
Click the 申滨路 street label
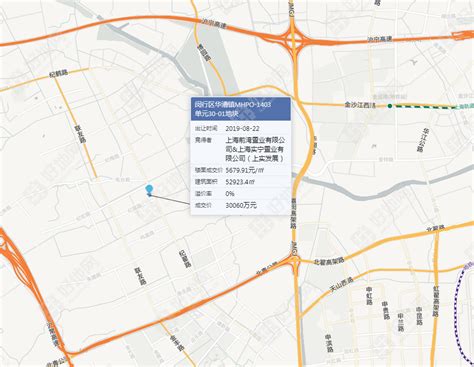point(329,343)
